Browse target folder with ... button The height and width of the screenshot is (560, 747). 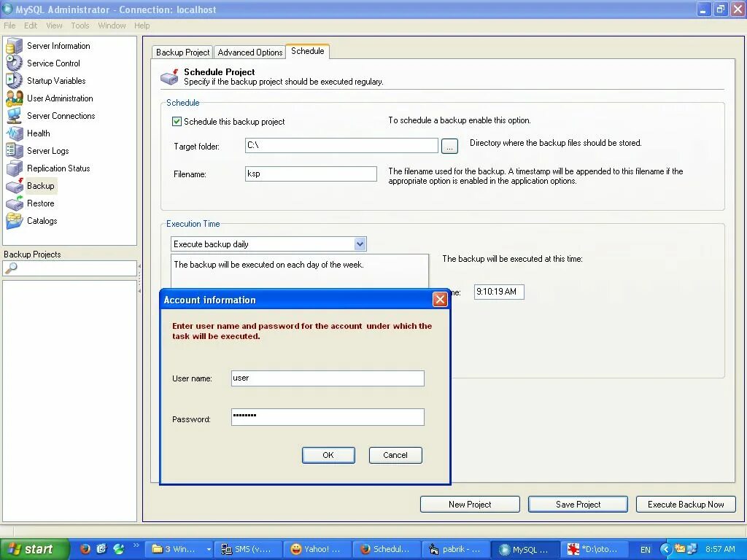(x=449, y=146)
